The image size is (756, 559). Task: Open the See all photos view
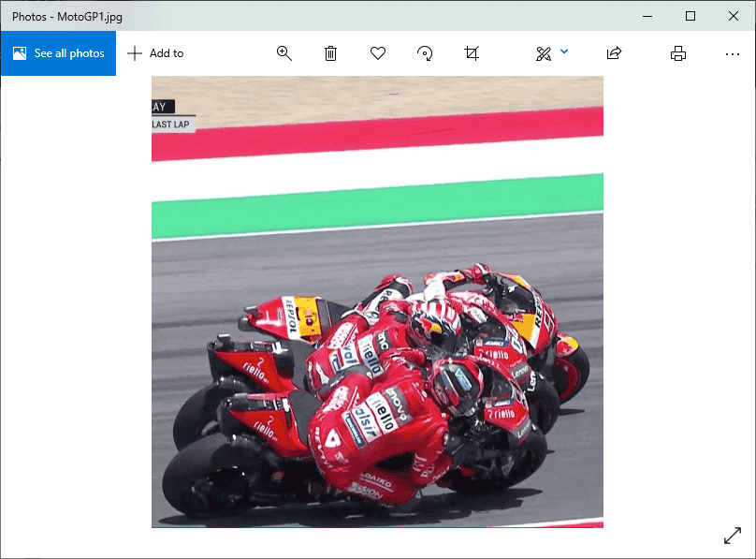point(58,53)
